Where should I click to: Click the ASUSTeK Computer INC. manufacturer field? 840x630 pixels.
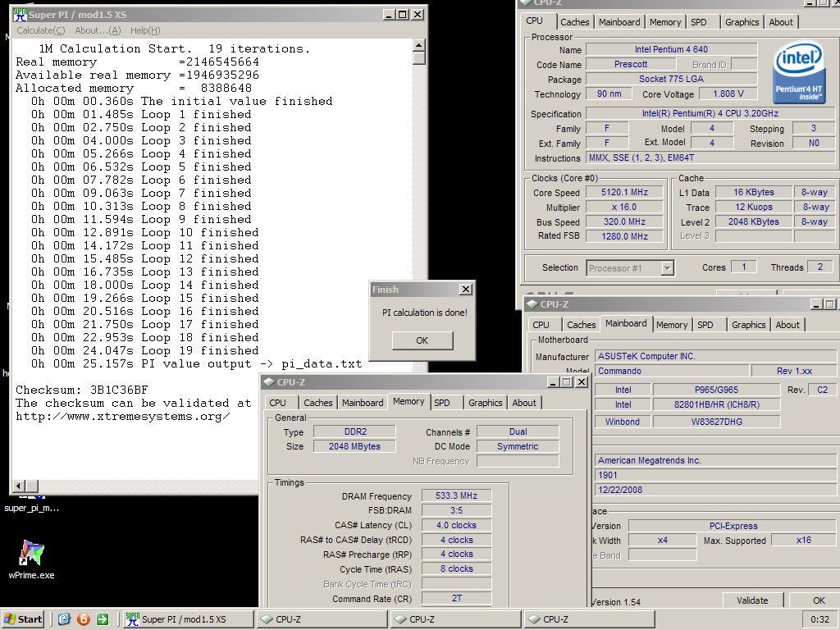[715, 356]
